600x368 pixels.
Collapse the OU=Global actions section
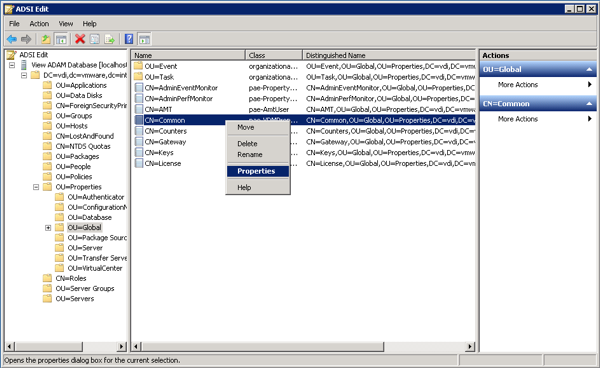[x=589, y=70]
